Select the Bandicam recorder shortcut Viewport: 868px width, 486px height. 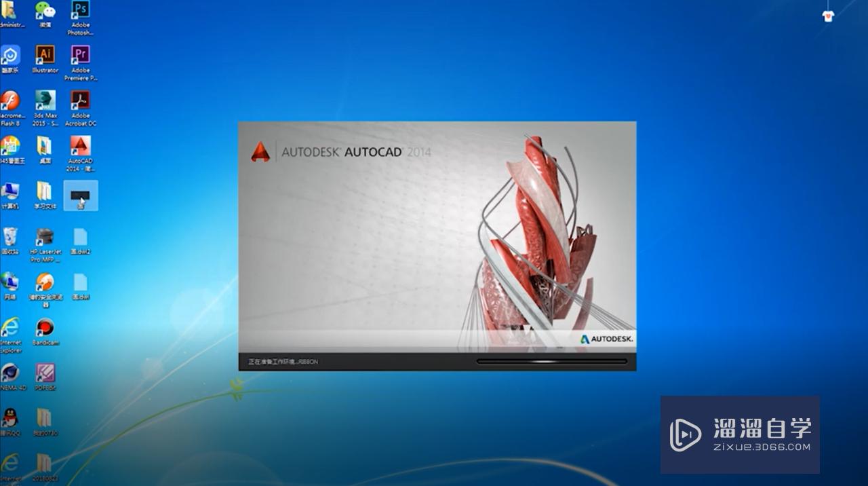(x=45, y=332)
